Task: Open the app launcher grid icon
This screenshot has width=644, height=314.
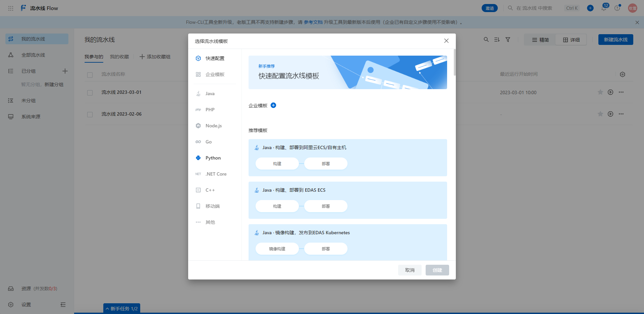Action: point(10,8)
